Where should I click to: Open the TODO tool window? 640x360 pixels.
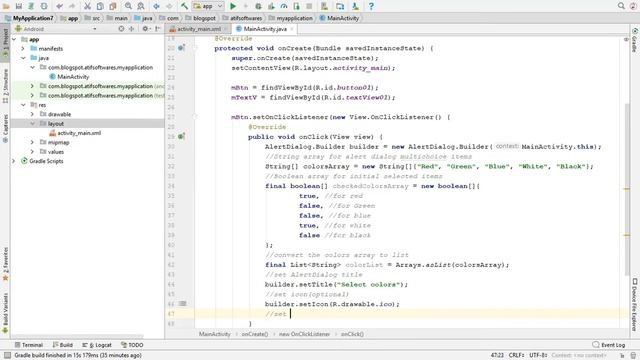132,345
